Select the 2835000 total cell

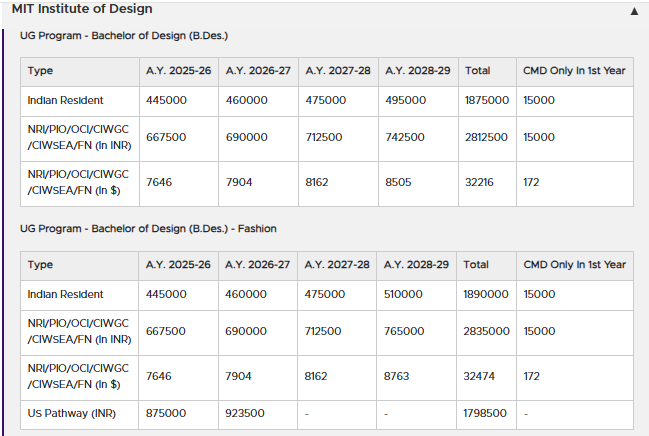click(x=486, y=331)
